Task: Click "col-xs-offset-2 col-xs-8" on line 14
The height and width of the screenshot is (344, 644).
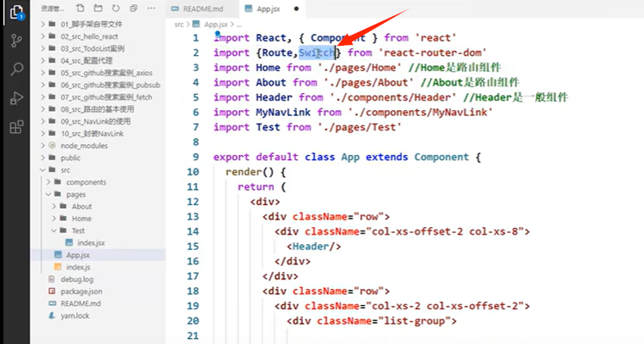Action: coord(445,231)
